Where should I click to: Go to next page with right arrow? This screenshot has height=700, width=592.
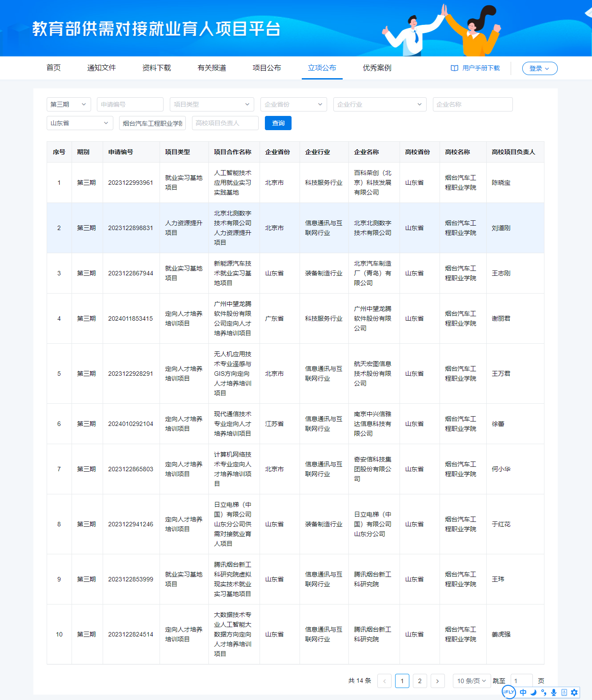(437, 681)
